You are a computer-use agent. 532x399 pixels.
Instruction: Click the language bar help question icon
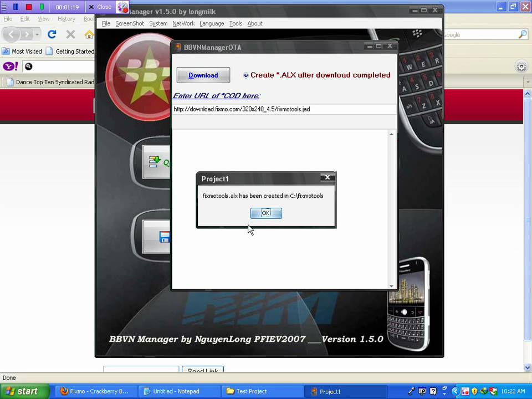(433, 391)
